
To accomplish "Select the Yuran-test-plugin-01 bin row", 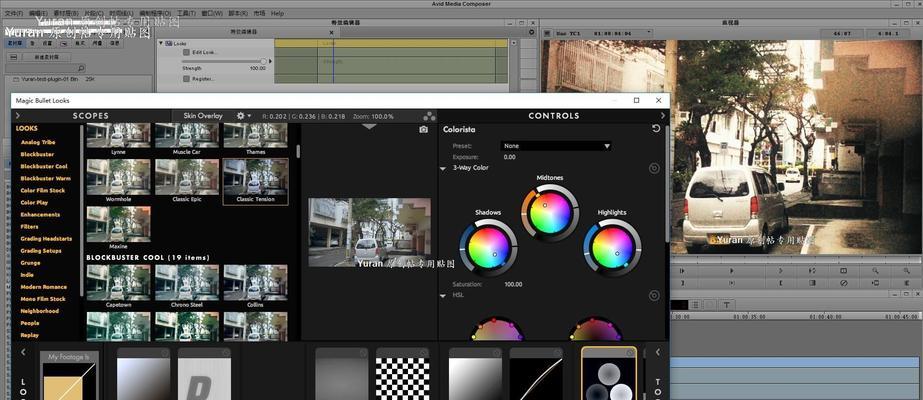I will (78, 78).
